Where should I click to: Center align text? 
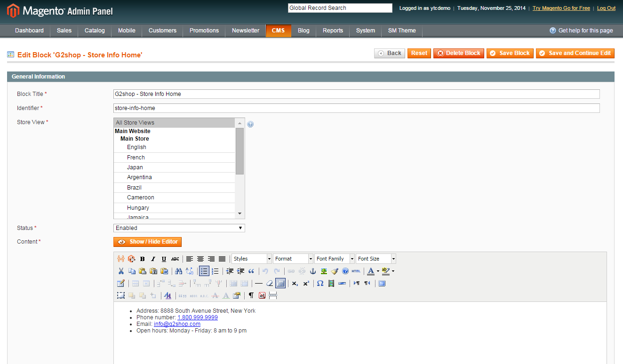coord(200,259)
